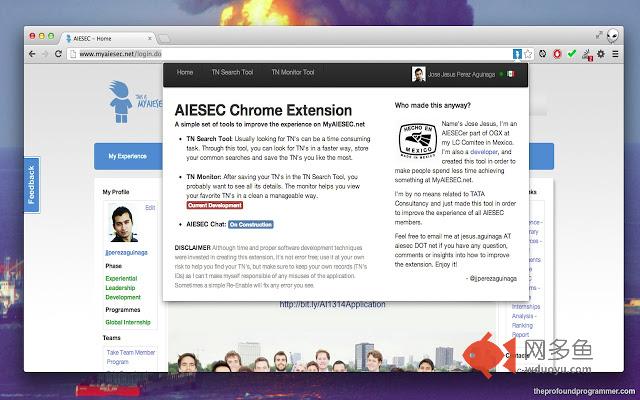Screen dimensions: 640x400
Task: Reload the page with the refresh icon
Action: [58, 54]
